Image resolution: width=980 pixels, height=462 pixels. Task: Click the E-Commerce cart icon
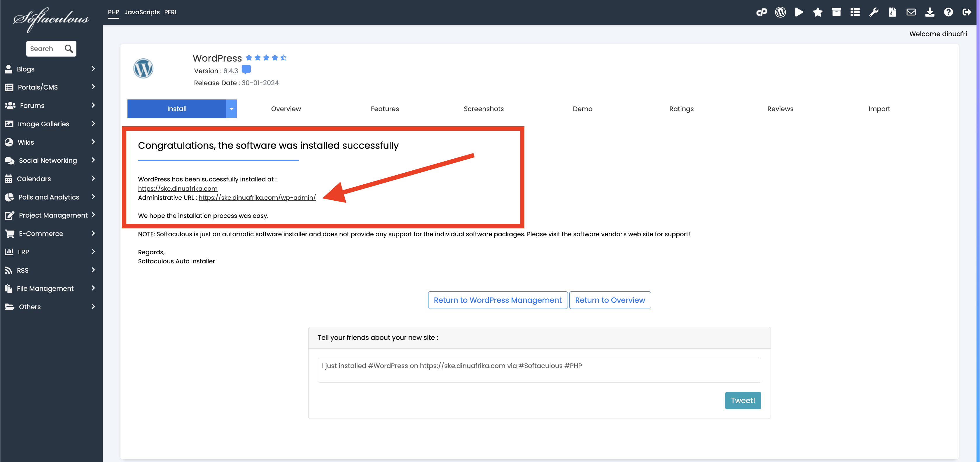[10, 233]
